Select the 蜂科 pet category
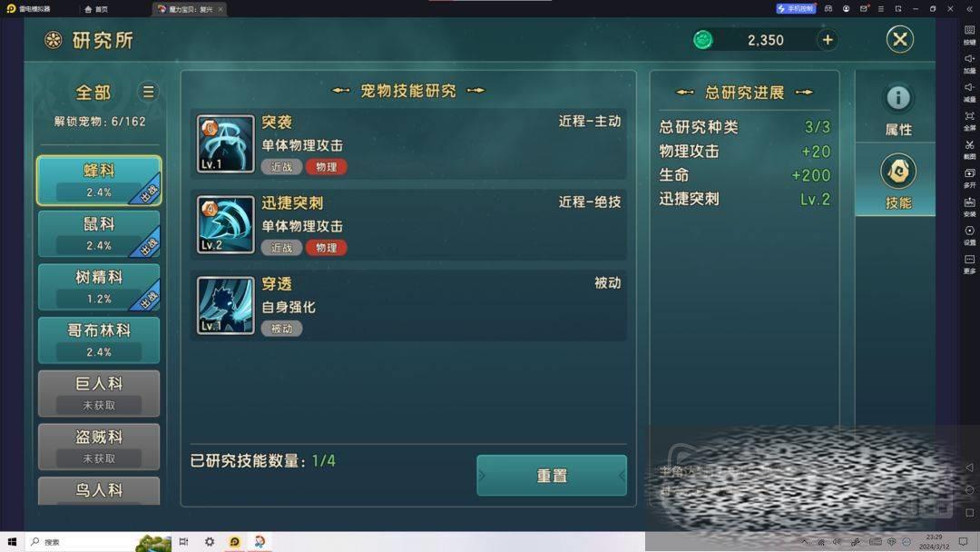This screenshot has width=980, height=552. tap(99, 181)
